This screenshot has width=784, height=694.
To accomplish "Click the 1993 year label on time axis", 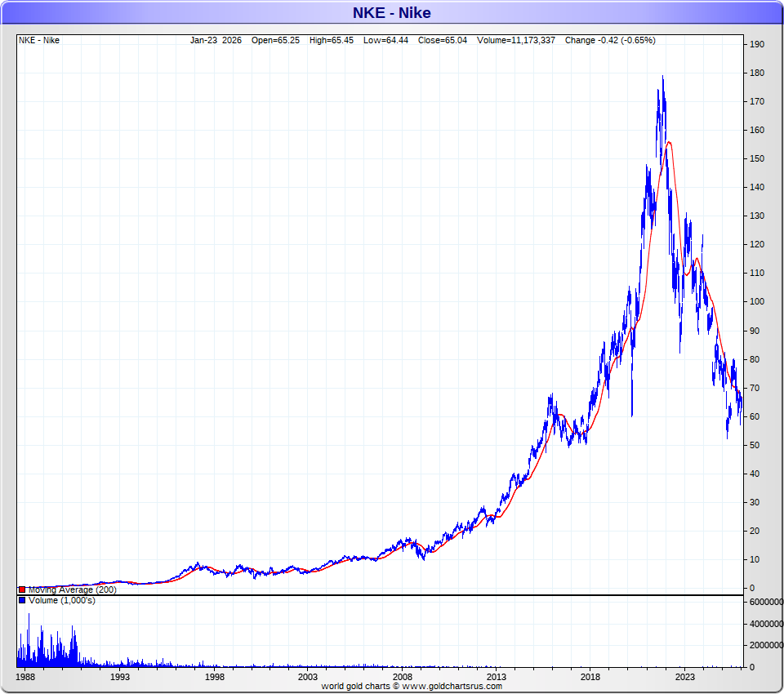I will pyautogui.click(x=119, y=677).
